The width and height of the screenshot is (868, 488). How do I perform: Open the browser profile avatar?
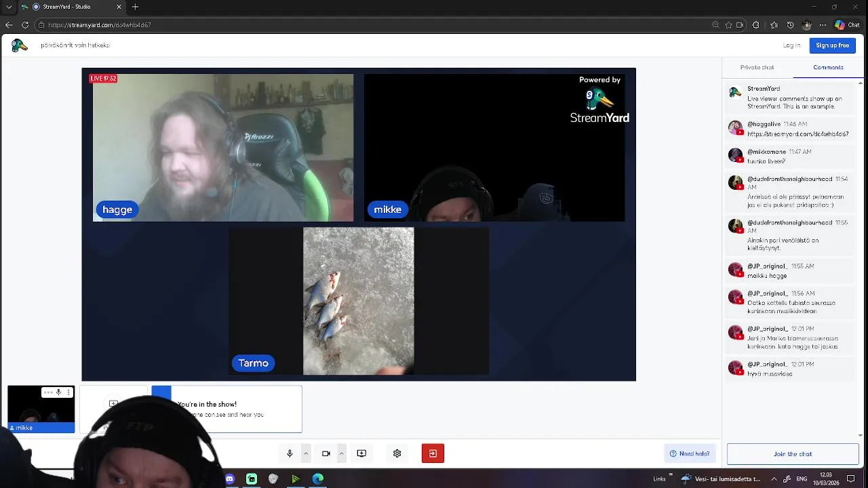(x=806, y=25)
